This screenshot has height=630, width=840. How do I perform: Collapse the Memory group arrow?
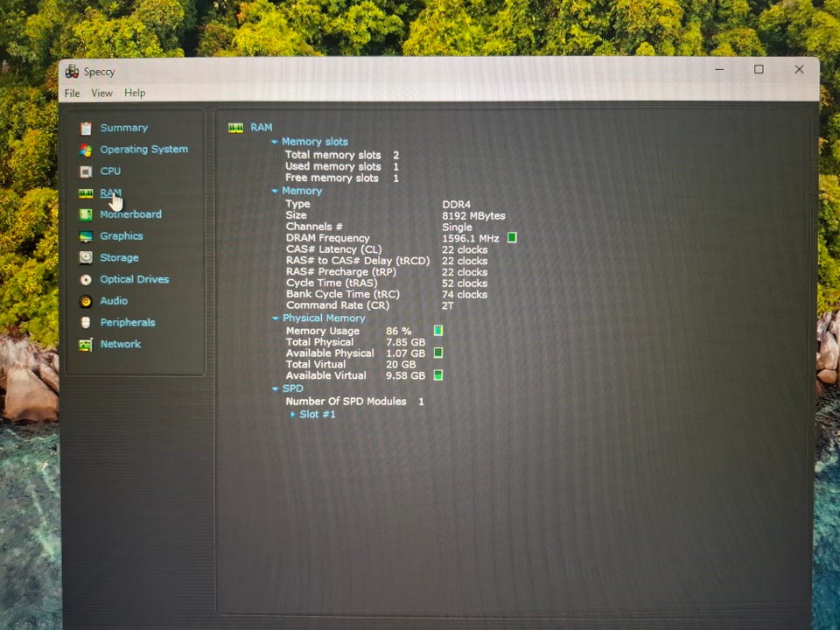pos(275,192)
